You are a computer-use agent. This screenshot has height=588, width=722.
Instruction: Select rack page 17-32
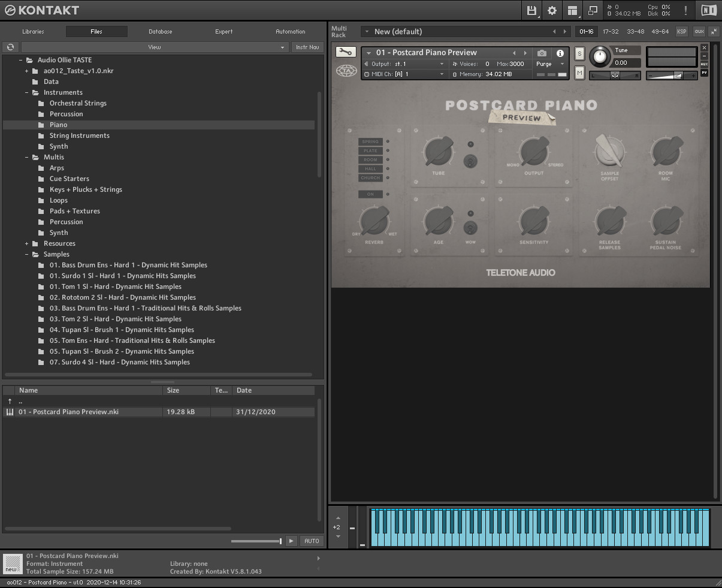611,31
